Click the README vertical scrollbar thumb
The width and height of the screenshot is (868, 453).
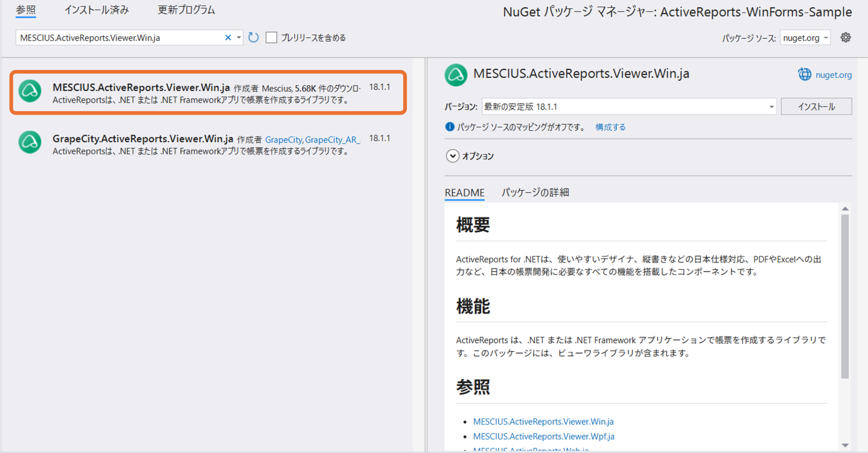(845, 296)
